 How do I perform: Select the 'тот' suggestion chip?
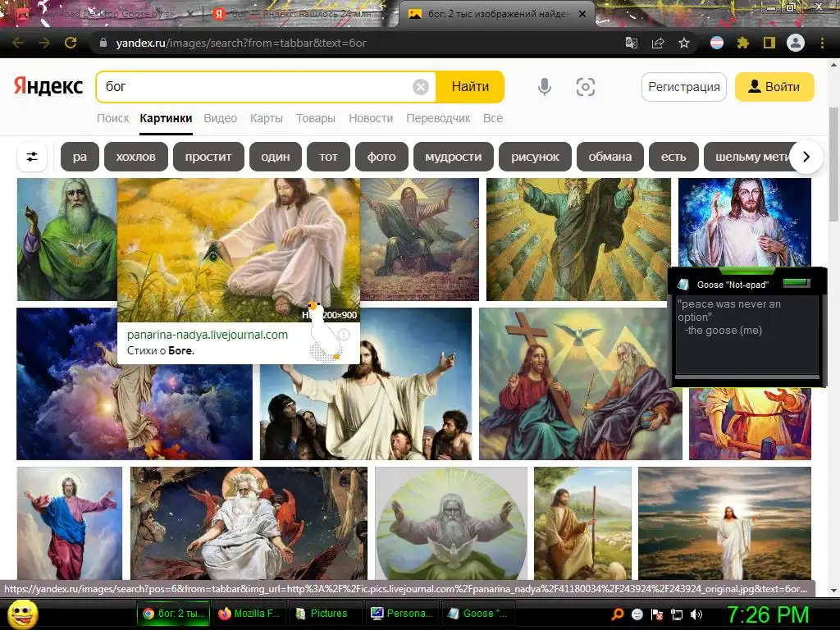click(328, 157)
